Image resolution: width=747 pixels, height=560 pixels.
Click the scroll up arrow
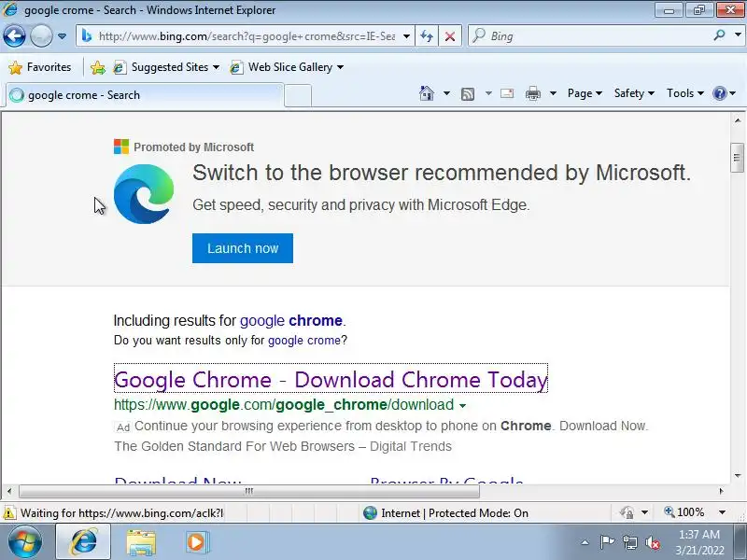click(737, 120)
